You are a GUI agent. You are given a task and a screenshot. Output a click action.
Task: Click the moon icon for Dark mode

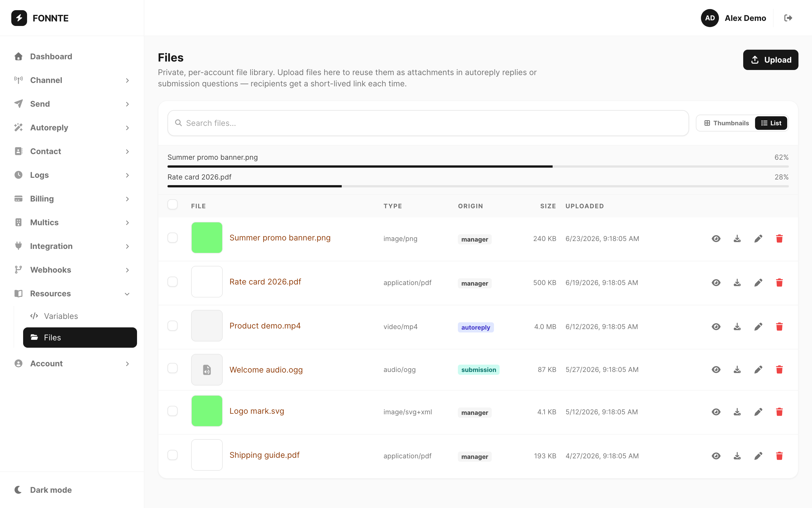(18, 490)
